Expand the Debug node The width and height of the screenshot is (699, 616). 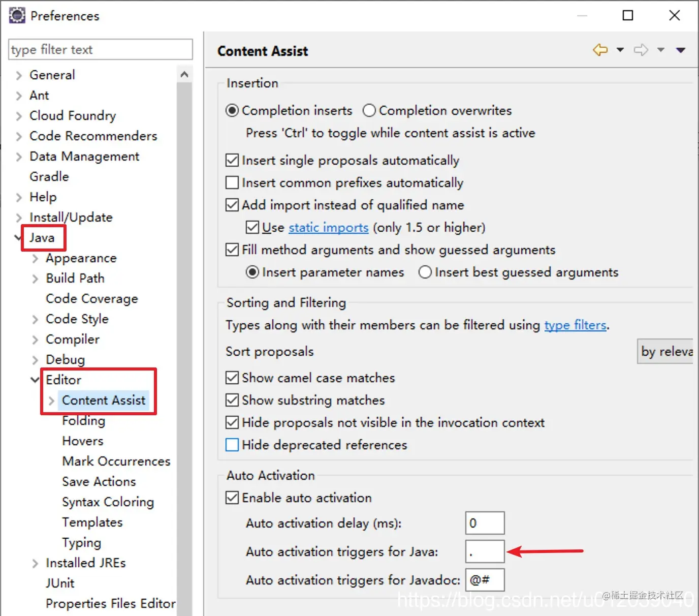point(35,360)
